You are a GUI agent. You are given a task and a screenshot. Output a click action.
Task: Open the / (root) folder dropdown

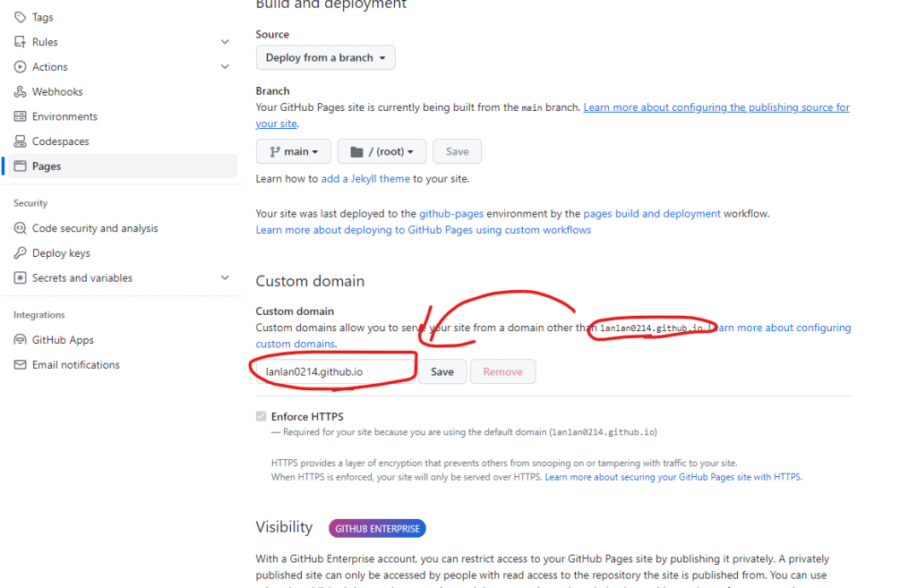381,151
